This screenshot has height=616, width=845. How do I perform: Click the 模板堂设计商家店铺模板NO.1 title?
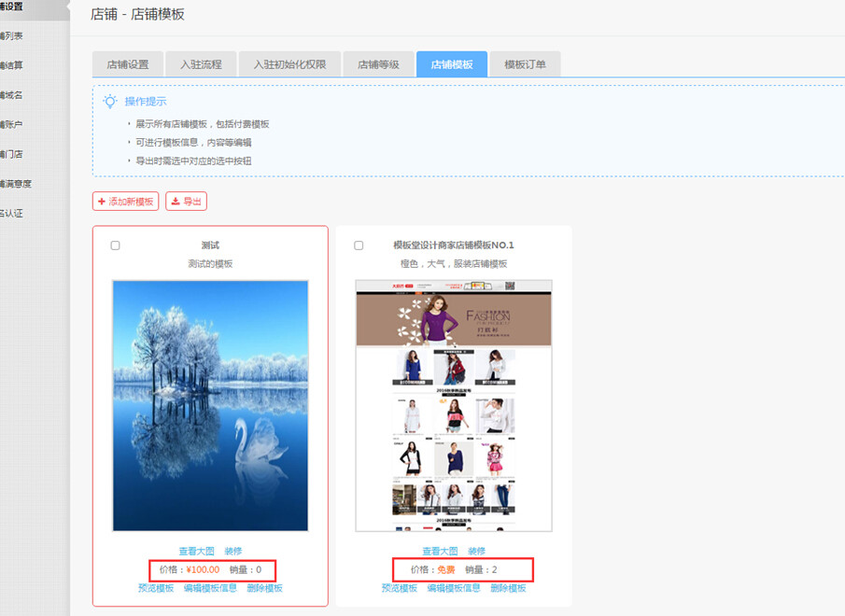pos(454,245)
